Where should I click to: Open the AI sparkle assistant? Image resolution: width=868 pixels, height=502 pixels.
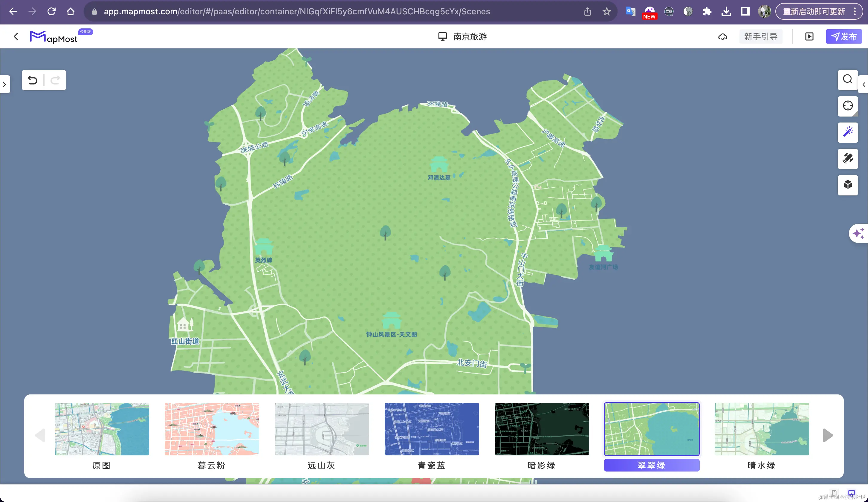(x=858, y=233)
